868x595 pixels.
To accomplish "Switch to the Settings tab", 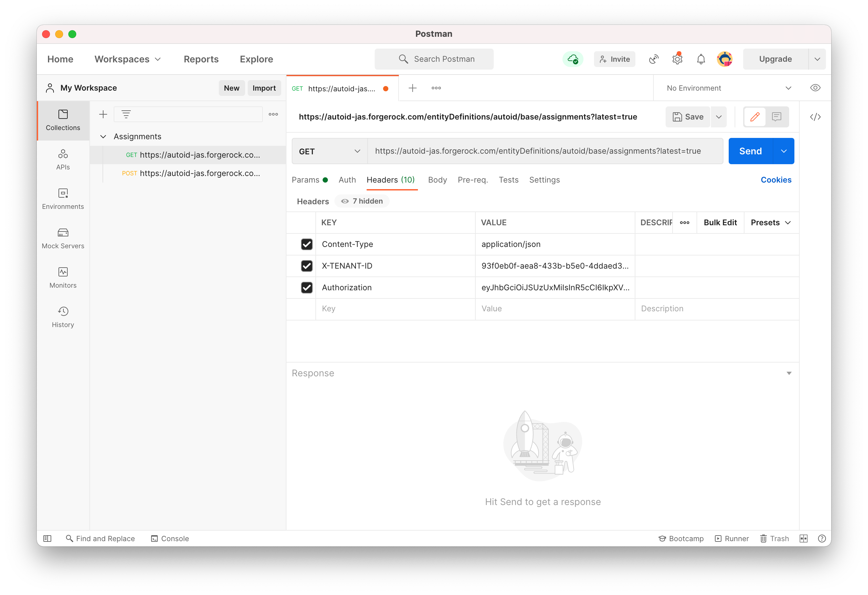I will tap(544, 180).
